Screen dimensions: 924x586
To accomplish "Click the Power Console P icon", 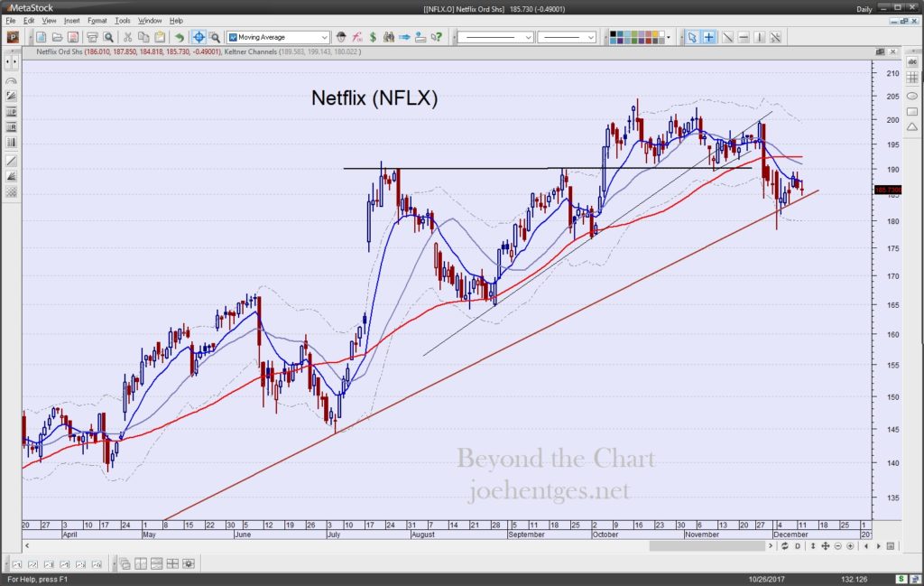I will pyautogui.click(x=13, y=37).
